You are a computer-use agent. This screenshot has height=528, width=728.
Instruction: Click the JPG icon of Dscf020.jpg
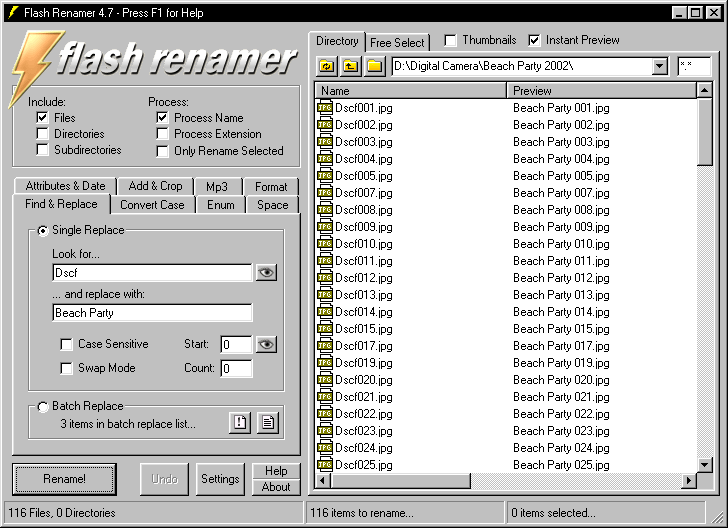coord(325,380)
